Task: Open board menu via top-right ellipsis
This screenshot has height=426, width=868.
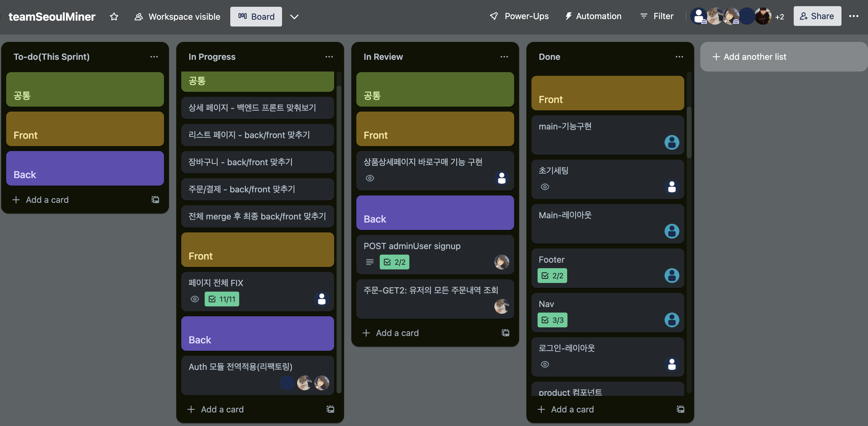Action: [x=854, y=16]
